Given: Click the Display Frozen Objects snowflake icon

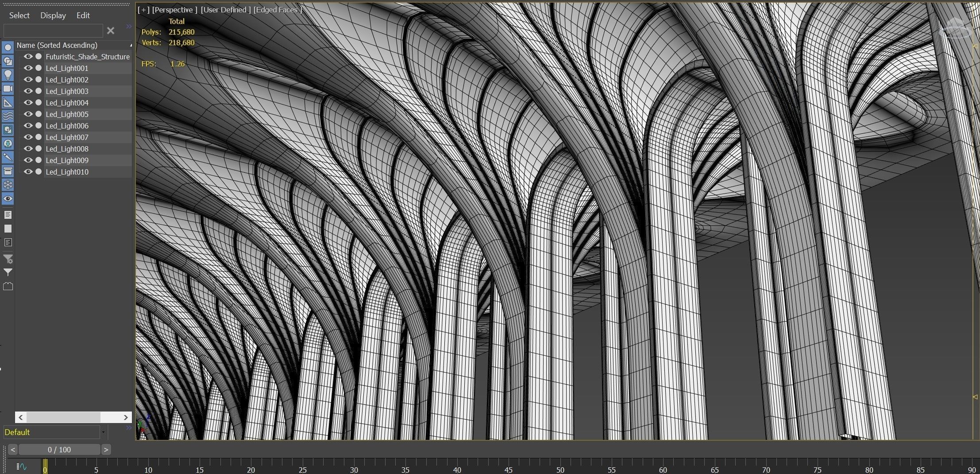Looking at the screenshot, I should click(8, 185).
